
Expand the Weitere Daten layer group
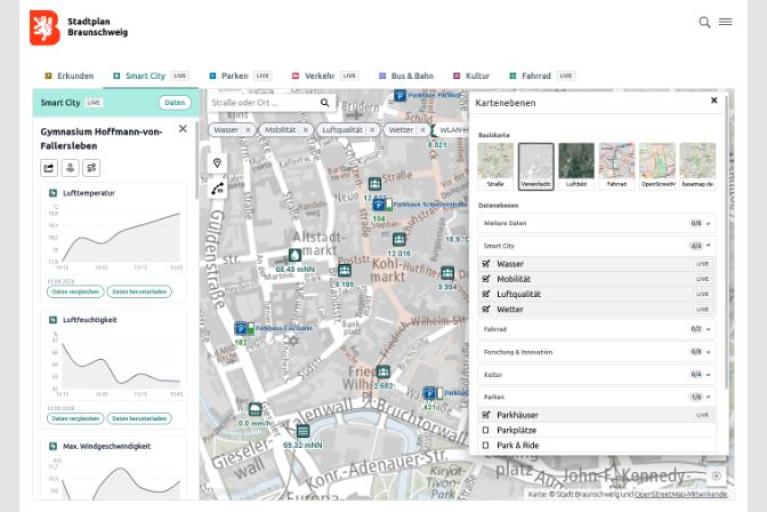pos(597,223)
